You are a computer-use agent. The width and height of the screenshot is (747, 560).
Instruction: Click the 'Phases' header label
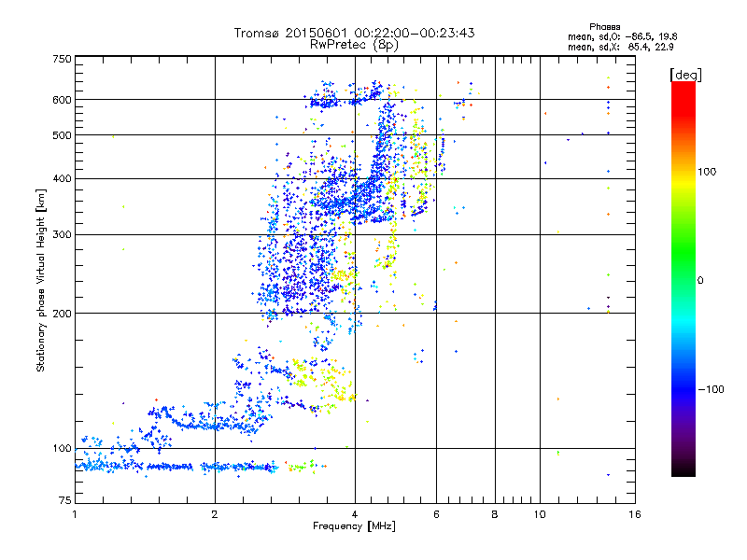(604, 27)
